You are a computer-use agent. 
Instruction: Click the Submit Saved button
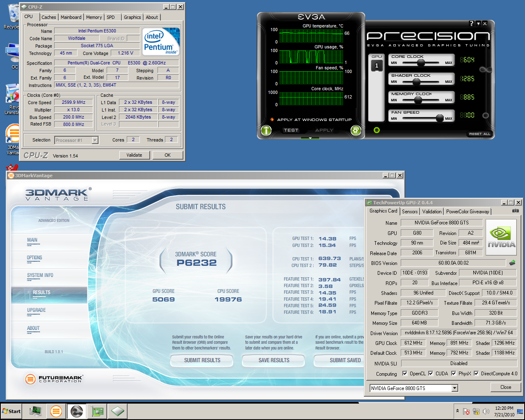point(340,360)
